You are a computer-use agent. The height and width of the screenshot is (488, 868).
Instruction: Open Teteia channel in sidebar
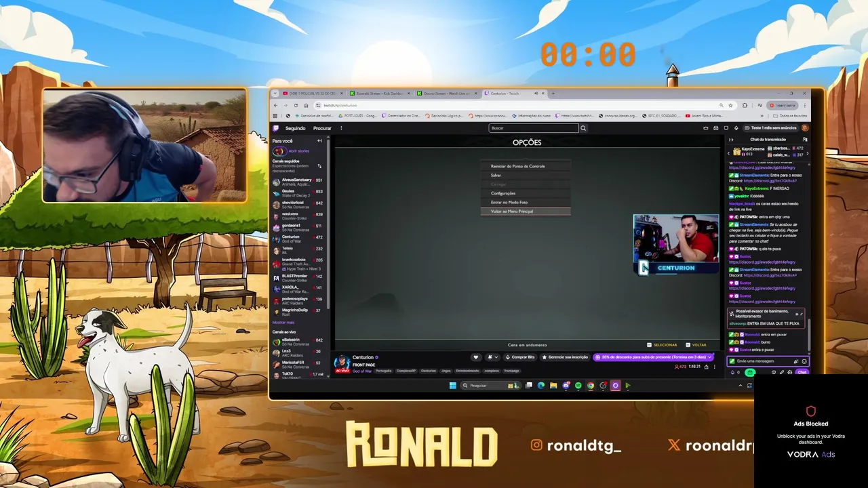298,250
